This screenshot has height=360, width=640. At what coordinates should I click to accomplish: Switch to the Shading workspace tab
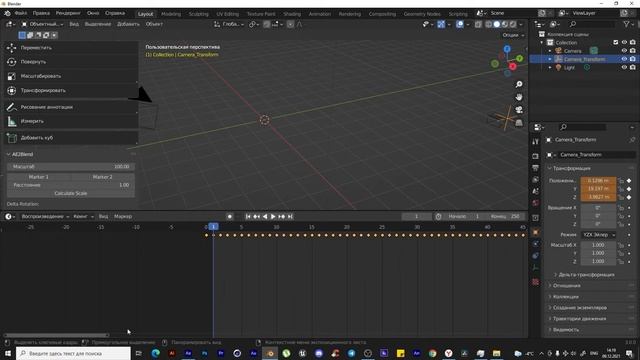[x=292, y=14]
